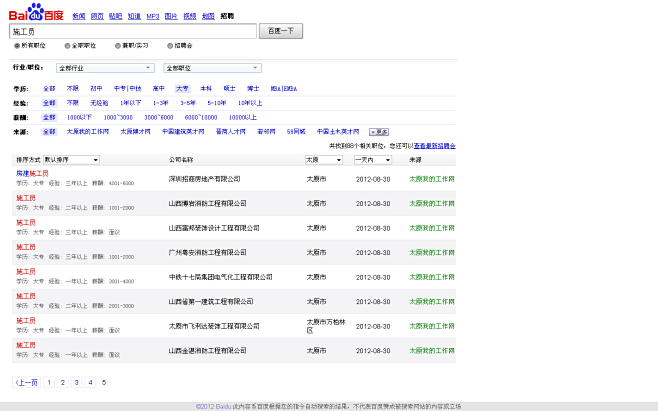Filter source by 中国建筑英才网
This screenshot has height=411, width=658.
[183, 132]
